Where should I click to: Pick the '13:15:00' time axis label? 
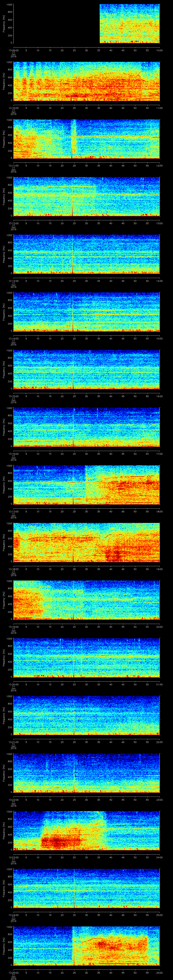point(13,396)
